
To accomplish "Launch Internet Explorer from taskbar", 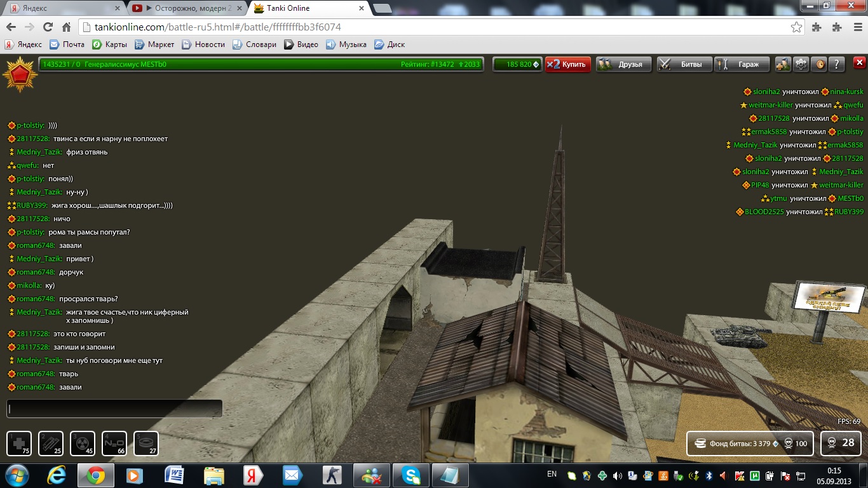I will pyautogui.click(x=57, y=475).
